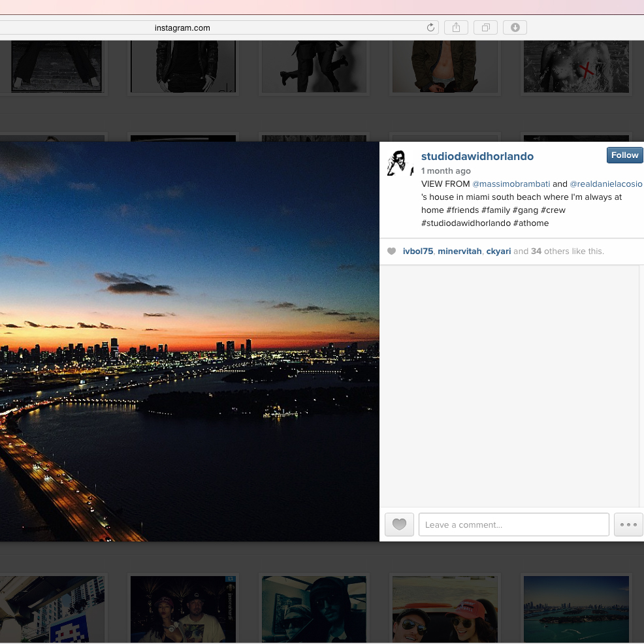The width and height of the screenshot is (644, 644).
Task: Open the #gang hashtag
Action: 525,210
